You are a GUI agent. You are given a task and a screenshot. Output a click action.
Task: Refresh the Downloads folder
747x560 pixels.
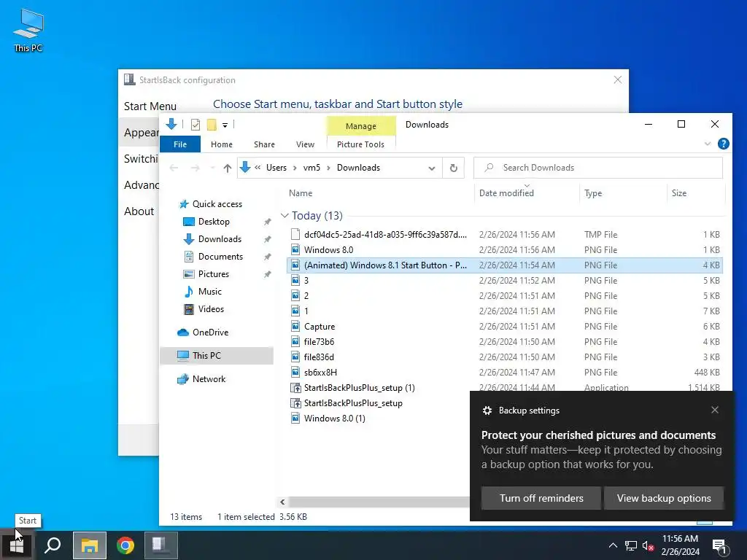454,168
